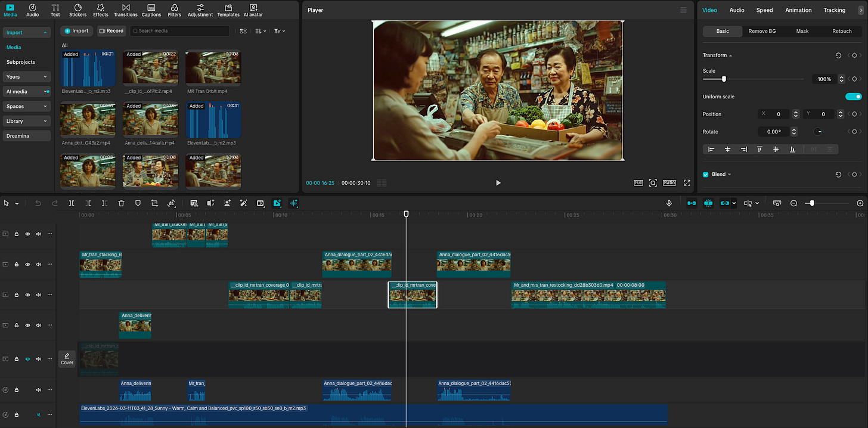
Task: Open the Transitions panel
Action: [x=126, y=10]
